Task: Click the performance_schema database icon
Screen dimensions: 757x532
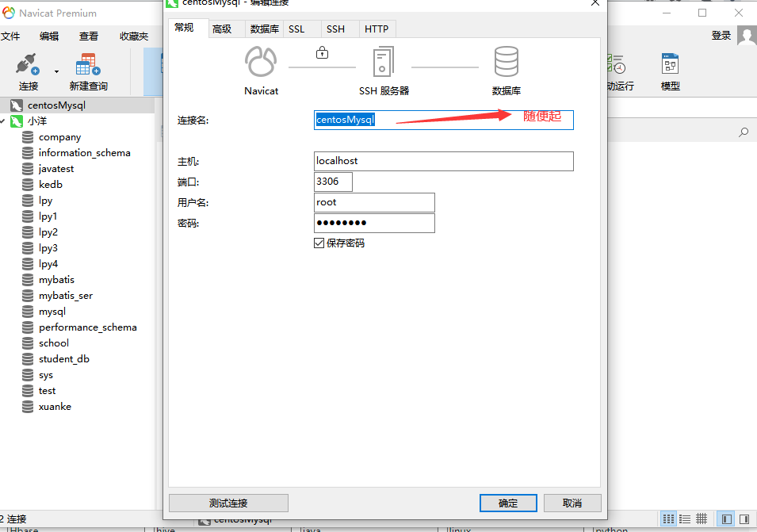Action: [28, 327]
